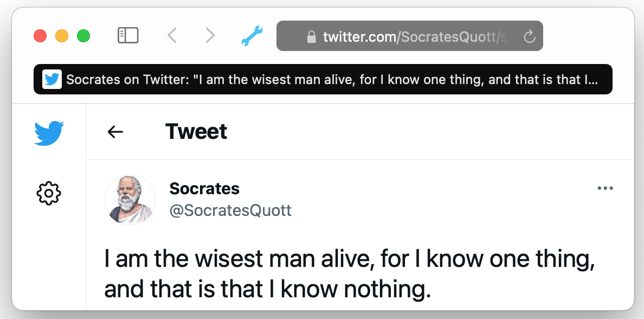The height and width of the screenshot is (319, 644).
Task: Open the tweet's three-dot more menu
Action: pyautogui.click(x=605, y=188)
